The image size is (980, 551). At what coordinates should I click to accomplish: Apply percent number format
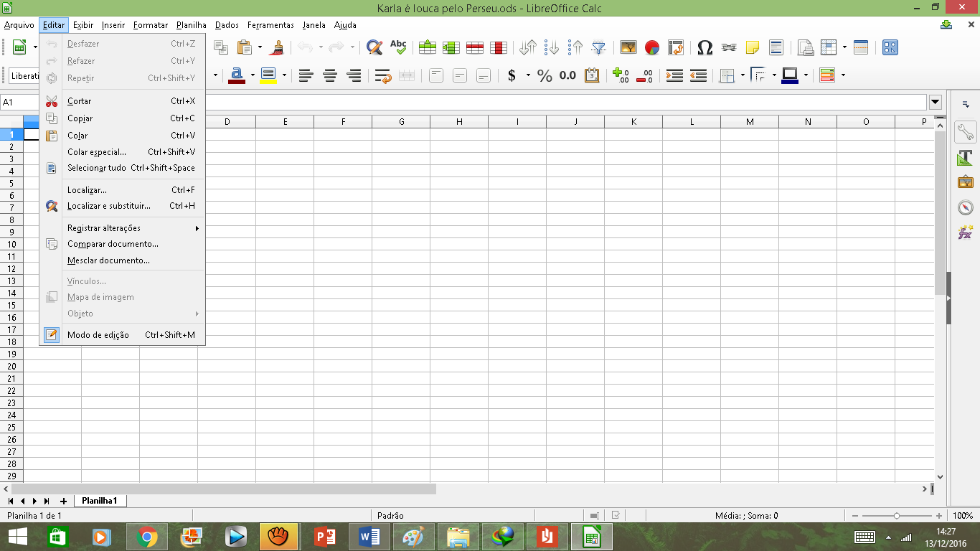pyautogui.click(x=544, y=75)
